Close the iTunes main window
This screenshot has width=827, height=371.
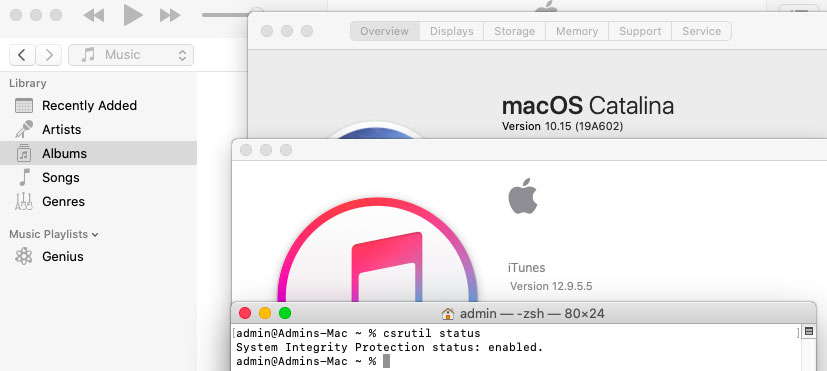[x=16, y=15]
